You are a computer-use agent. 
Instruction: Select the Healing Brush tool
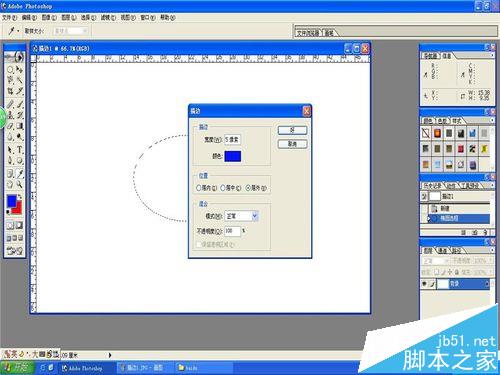(x=10, y=104)
